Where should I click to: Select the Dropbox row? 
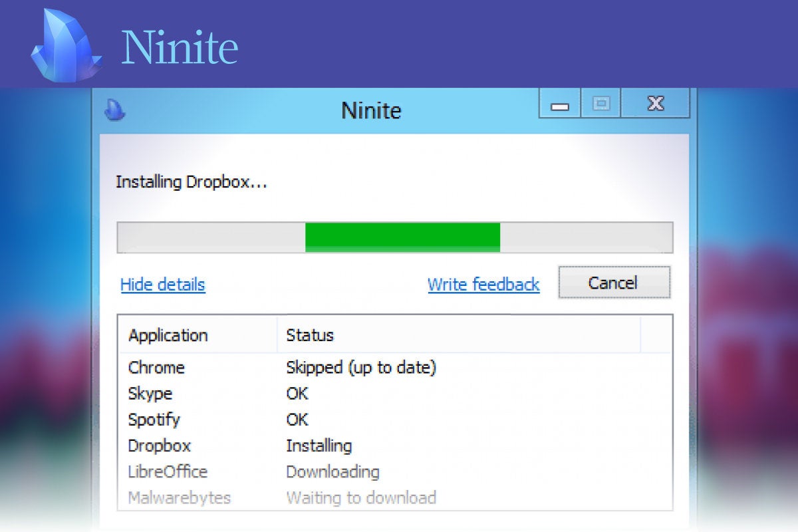coord(395,446)
